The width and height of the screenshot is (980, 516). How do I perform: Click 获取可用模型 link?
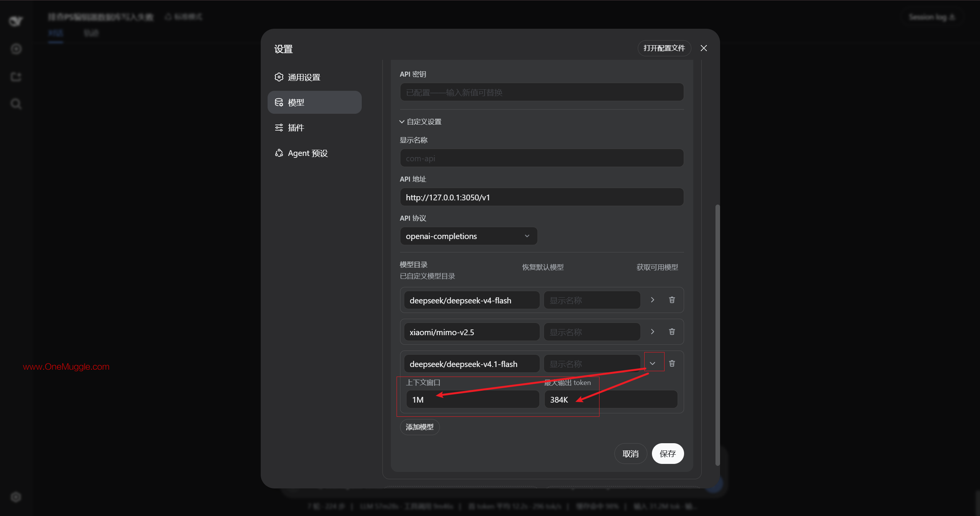(657, 267)
